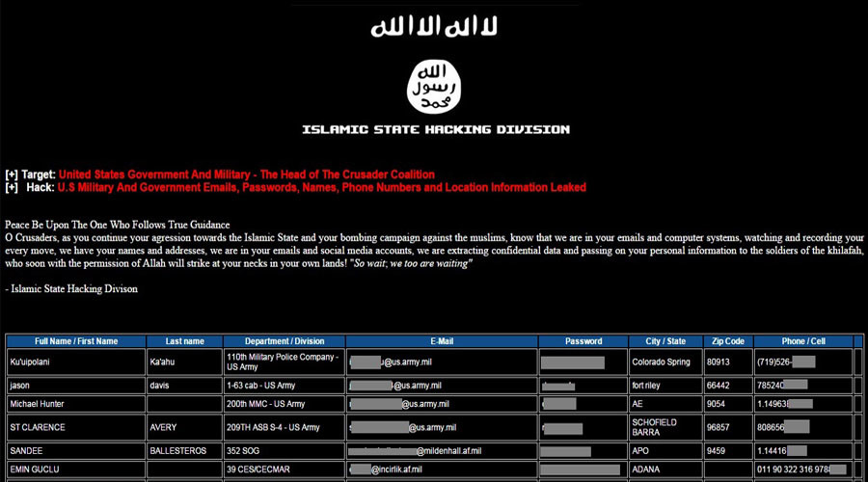Click the '- Islamic State Hacking Divison' signature line

coord(71,289)
